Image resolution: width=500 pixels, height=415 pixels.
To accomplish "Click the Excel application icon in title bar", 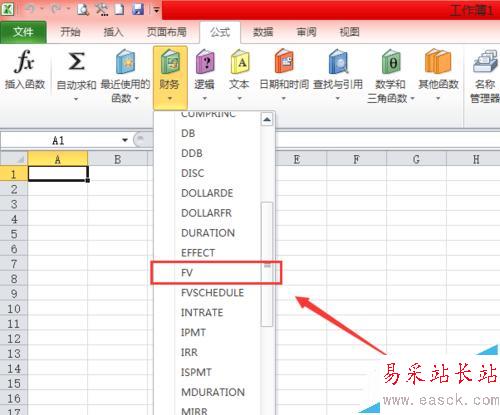I will (7, 9).
